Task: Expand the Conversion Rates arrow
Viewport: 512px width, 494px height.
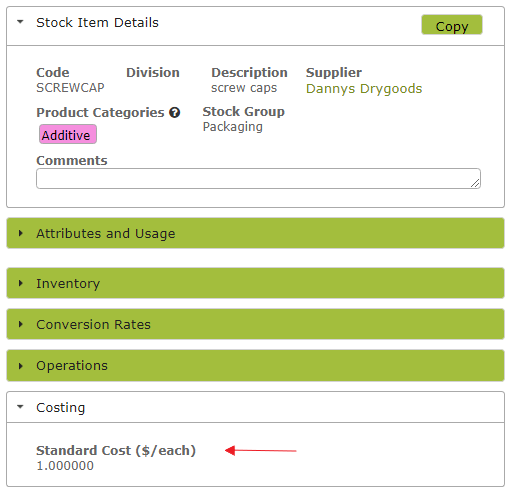Action: click(21, 324)
